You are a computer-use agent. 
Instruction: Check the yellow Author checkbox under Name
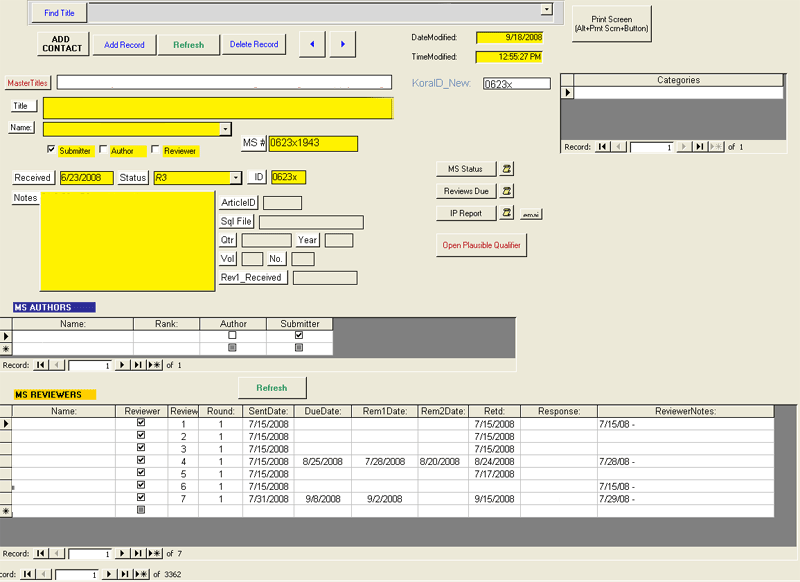[x=103, y=149]
